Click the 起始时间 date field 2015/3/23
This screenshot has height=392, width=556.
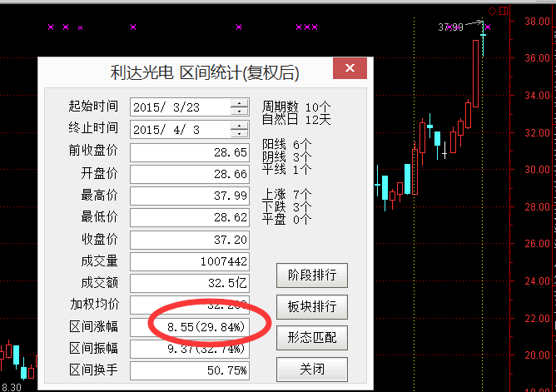(180, 107)
